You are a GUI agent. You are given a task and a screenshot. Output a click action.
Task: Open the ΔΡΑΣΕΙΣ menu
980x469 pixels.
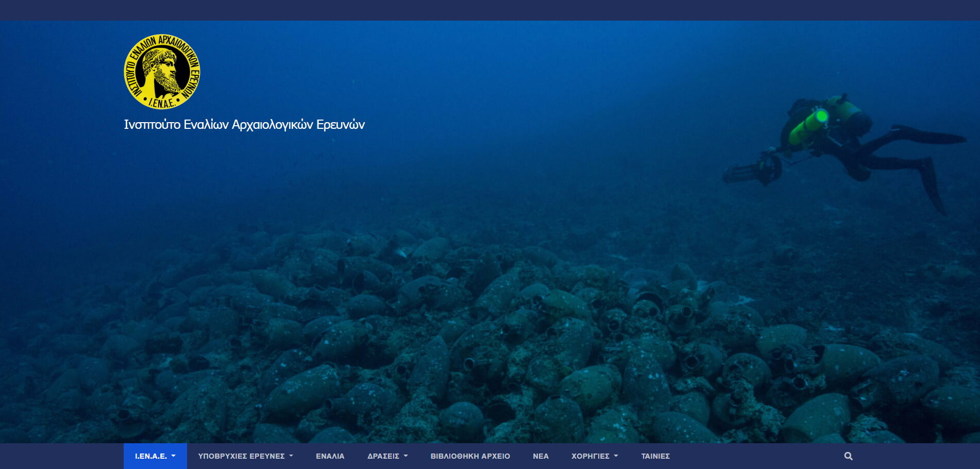pyautogui.click(x=383, y=456)
